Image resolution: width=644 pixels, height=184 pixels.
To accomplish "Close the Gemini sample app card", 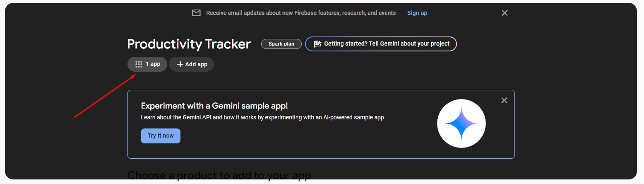I will [504, 100].
